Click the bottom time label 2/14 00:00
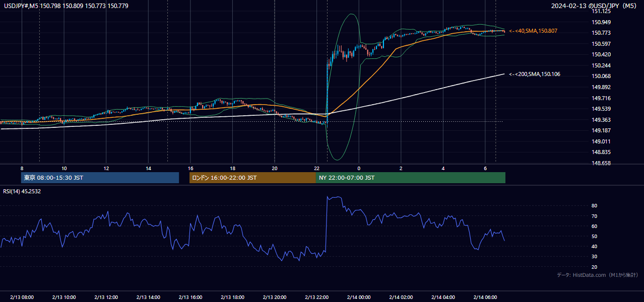Image resolution: width=644 pixels, height=302 pixels. (359, 297)
